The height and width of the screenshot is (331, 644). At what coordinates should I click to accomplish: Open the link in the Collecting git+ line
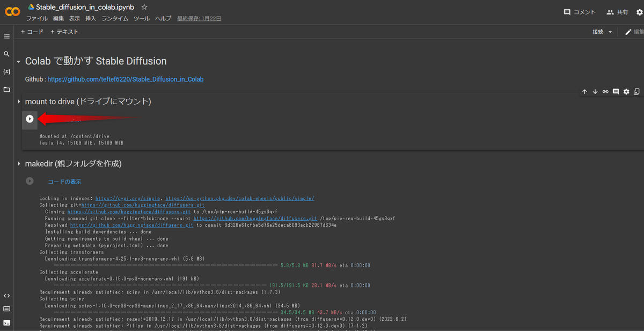pyautogui.click(x=143, y=205)
